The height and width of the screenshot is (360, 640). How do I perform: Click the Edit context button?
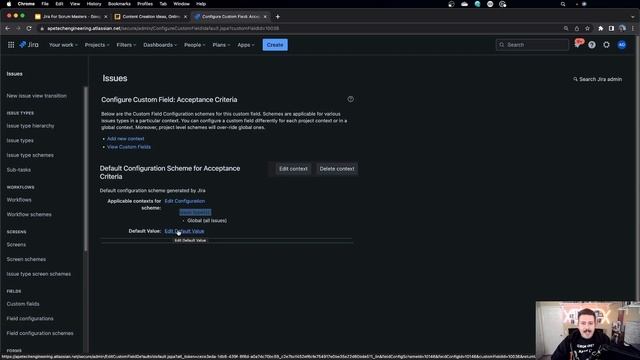(293, 169)
